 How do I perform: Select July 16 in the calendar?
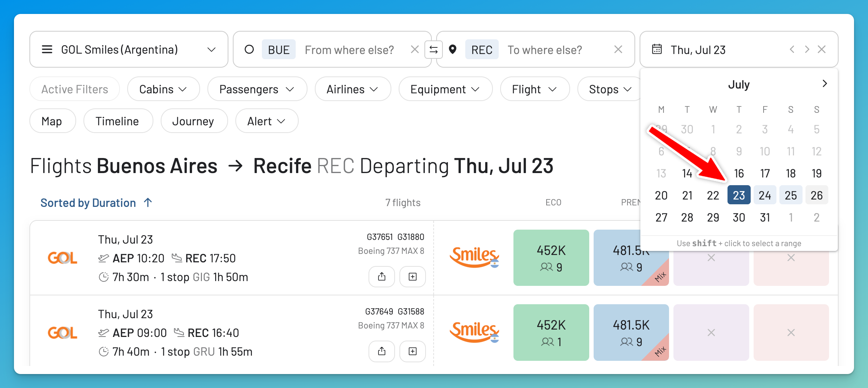tap(739, 173)
